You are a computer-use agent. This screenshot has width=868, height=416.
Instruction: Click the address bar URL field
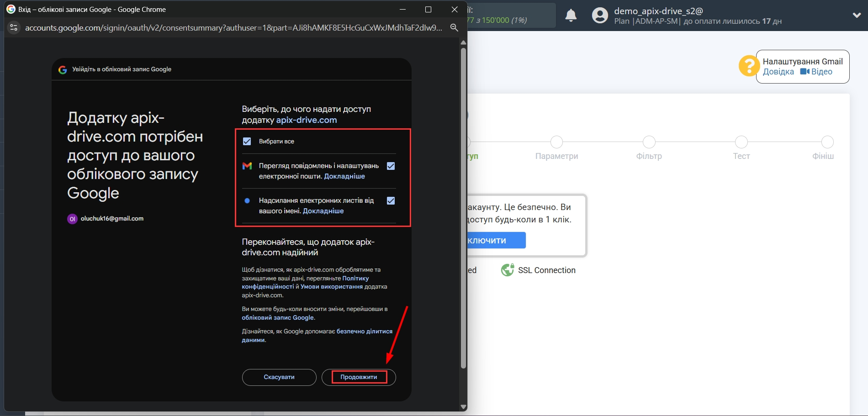(x=233, y=28)
